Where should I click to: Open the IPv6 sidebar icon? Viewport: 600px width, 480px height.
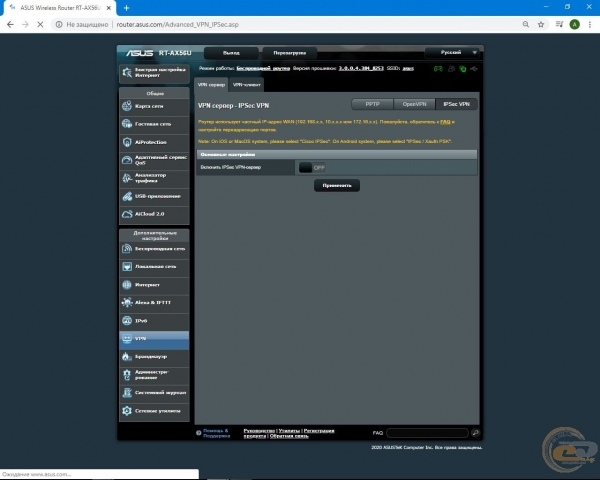pos(127,321)
